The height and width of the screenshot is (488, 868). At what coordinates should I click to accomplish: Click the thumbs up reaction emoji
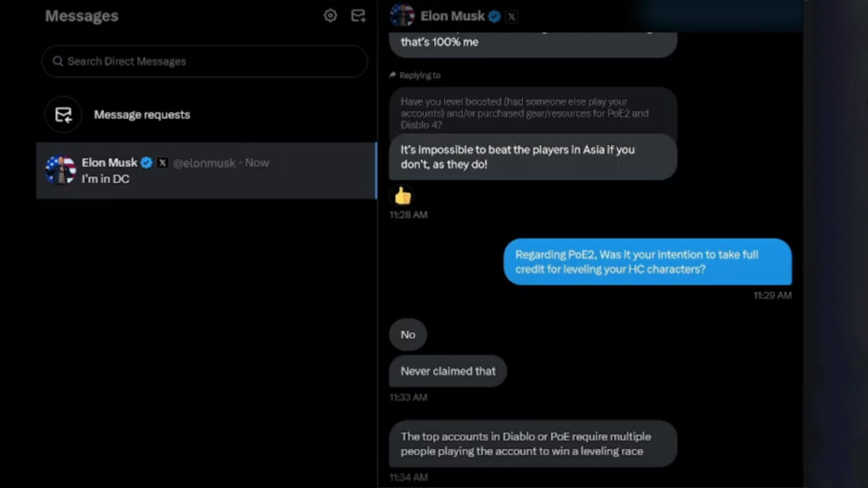click(x=403, y=196)
